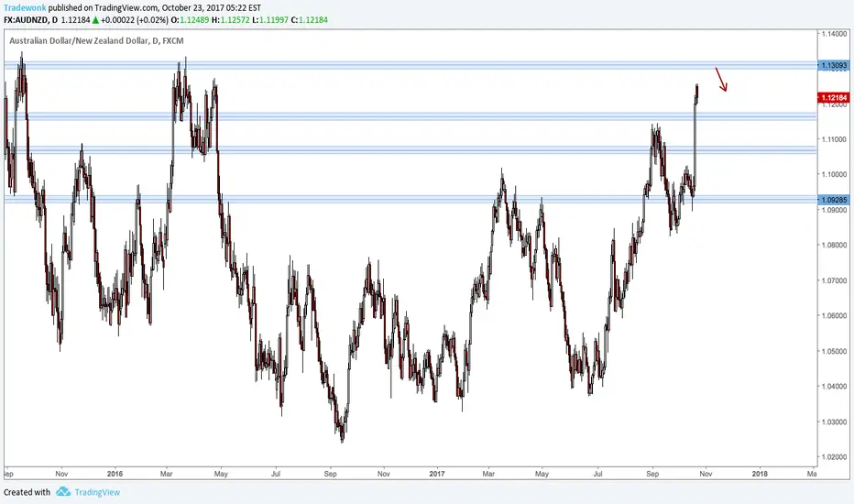Click the publish date 'October 23, 2017 05:22 EST'
Viewport: 854px width, 504px height.
(212, 8)
